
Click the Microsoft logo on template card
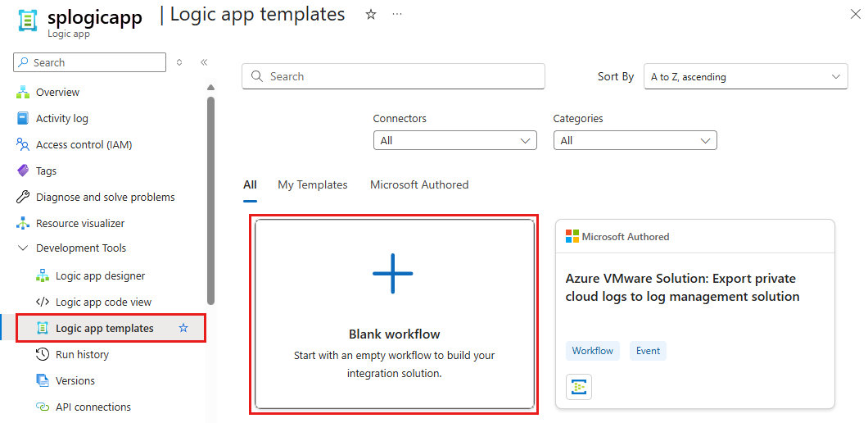point(572,237)
